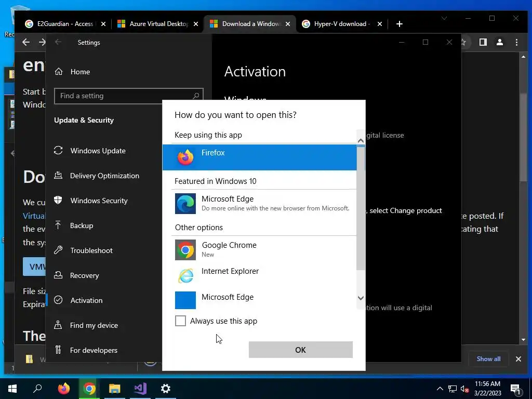Viewport: 532px width, 399px height.
Task: Open Chrome side panel icon
Action: tap(483, 42)
